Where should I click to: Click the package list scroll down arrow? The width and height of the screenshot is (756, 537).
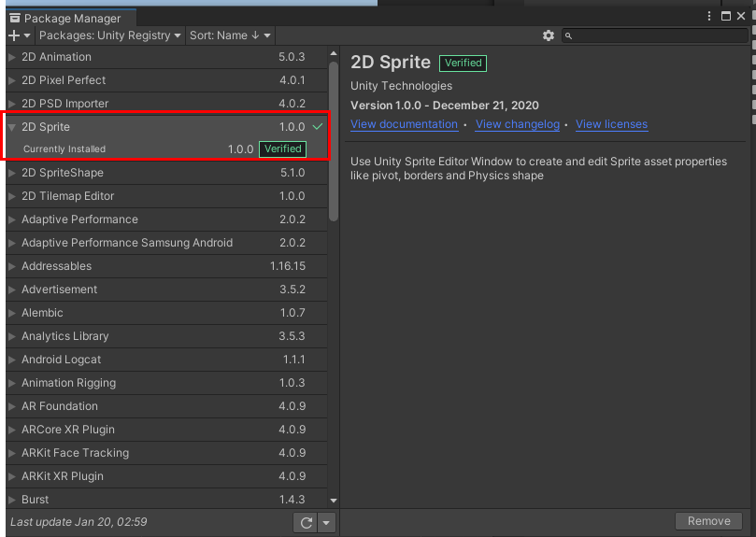point(334,501)
